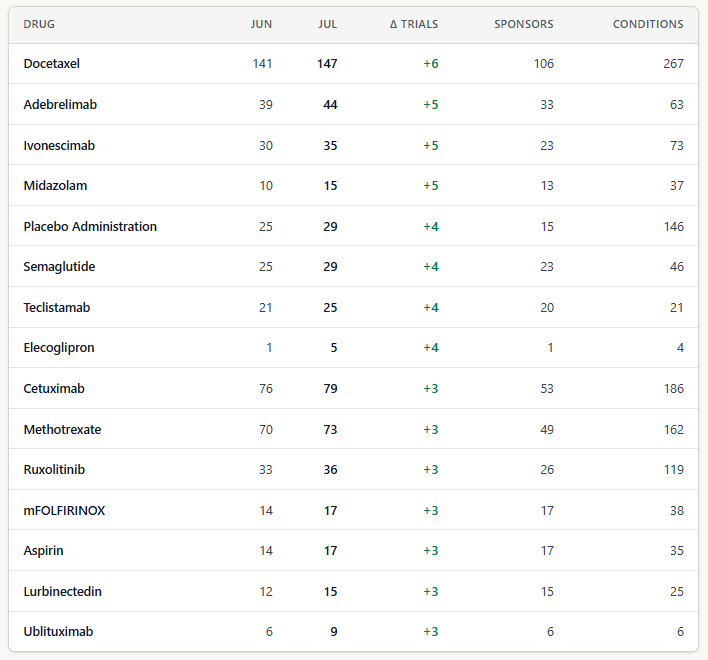Select the Cetuximab drug name
The width and height of the screenshot is (708, 660).
pyautogui.click(x=54, y=389)
